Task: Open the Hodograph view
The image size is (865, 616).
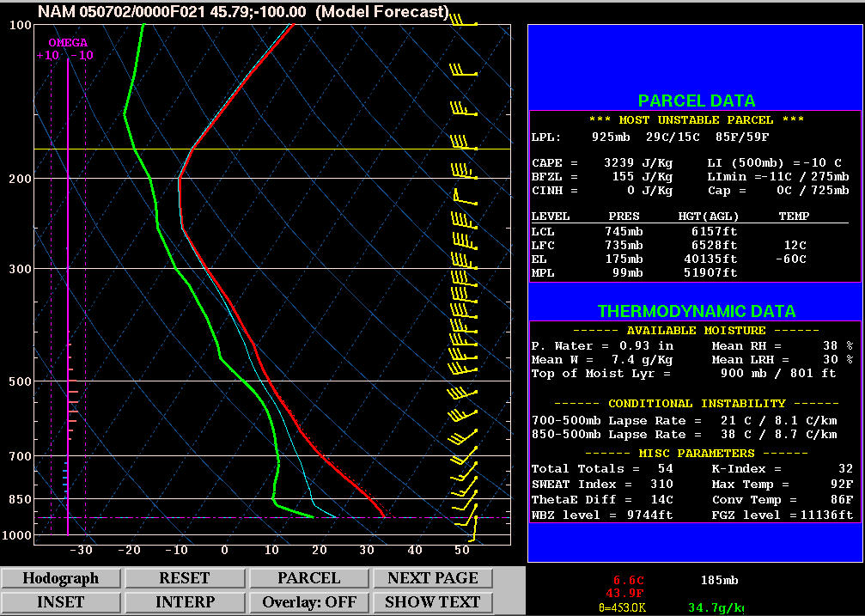Action: [61, 578]
